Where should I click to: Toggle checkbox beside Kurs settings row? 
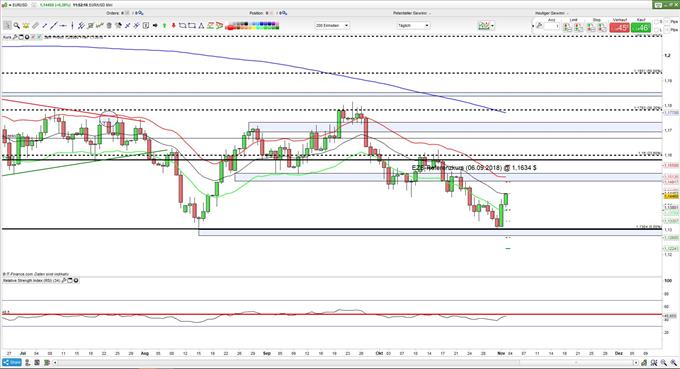coord(33,37)
